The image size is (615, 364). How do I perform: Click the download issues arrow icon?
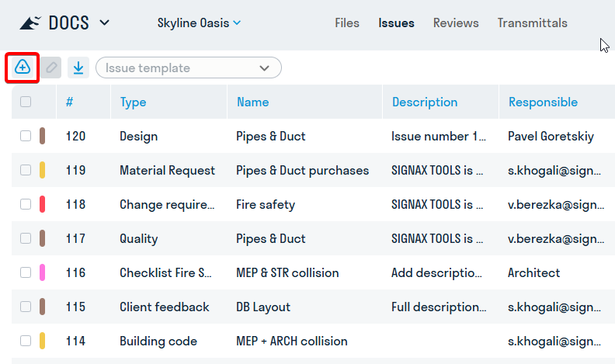(78, 68)
